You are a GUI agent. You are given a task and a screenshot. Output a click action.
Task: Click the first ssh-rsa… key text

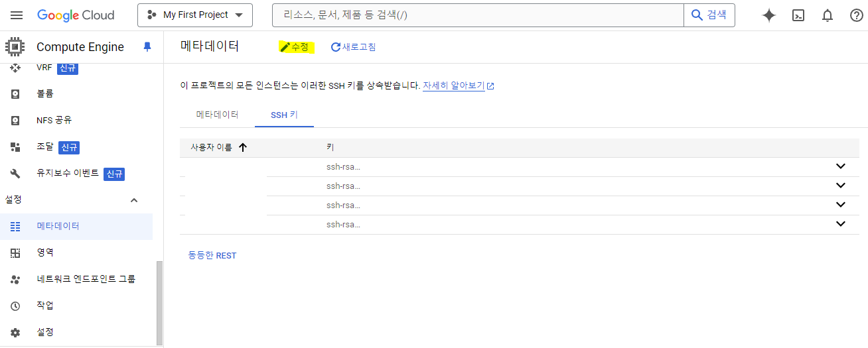tap(343, 167)
